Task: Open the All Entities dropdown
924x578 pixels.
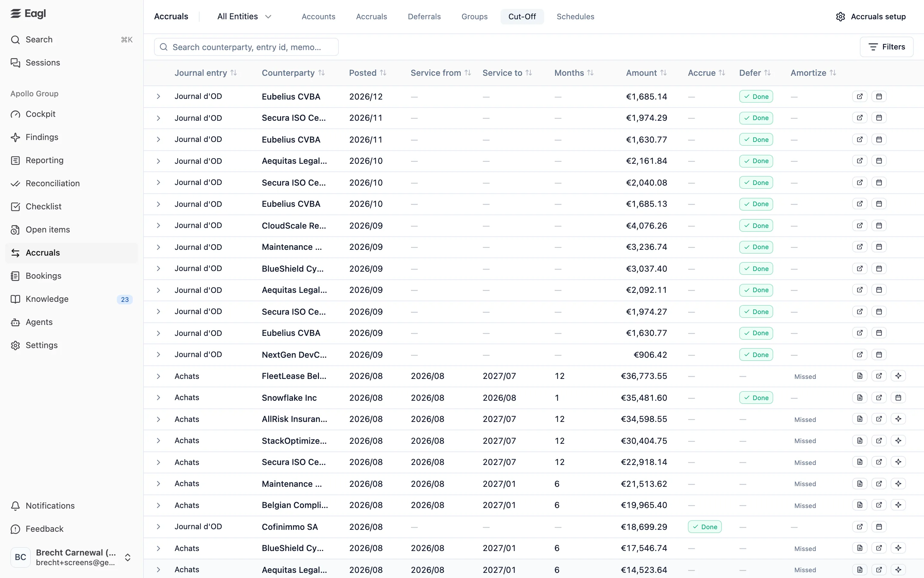Action: pos(244,16)
